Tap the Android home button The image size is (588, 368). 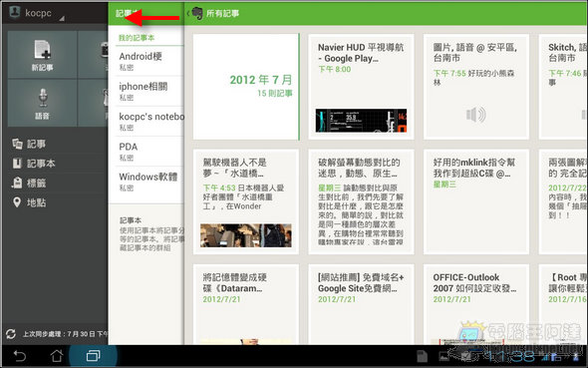(57, 356)
